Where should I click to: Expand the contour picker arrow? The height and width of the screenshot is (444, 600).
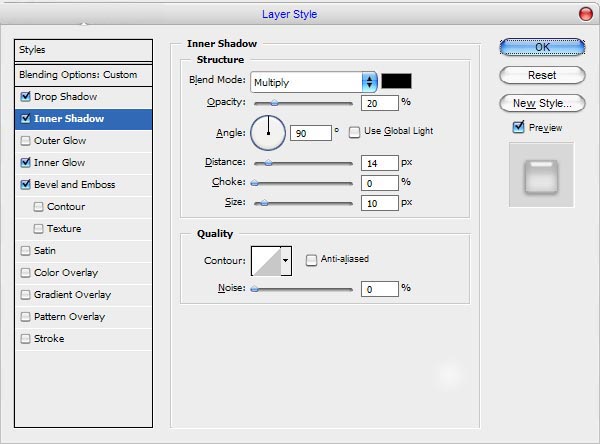coord(286,260)
